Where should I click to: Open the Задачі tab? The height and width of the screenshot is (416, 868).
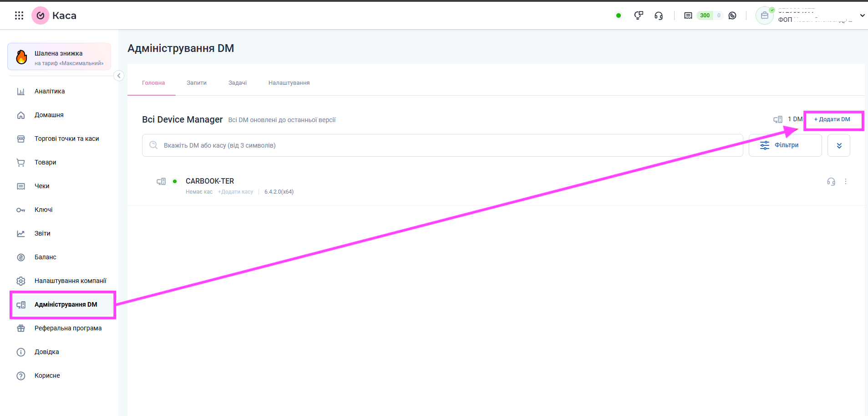click(x=237, y=83)
